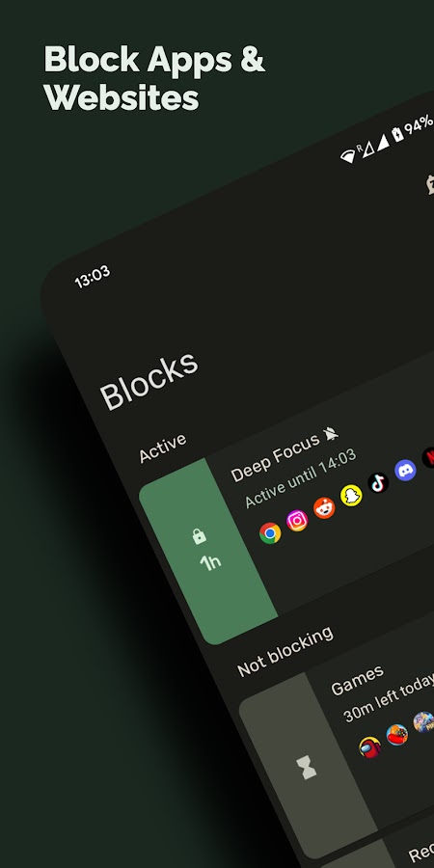
Task: Click the 'Active until 14:03' text
Action: click(x=293, y=478)
